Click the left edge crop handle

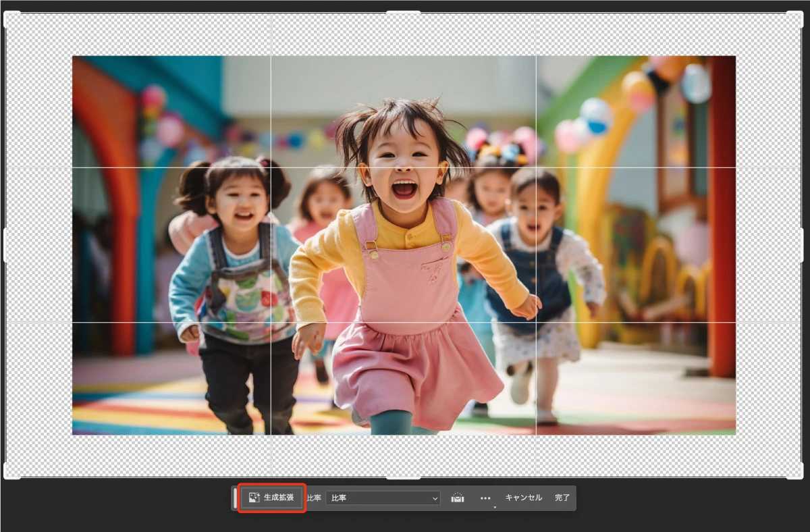(6, 244)
